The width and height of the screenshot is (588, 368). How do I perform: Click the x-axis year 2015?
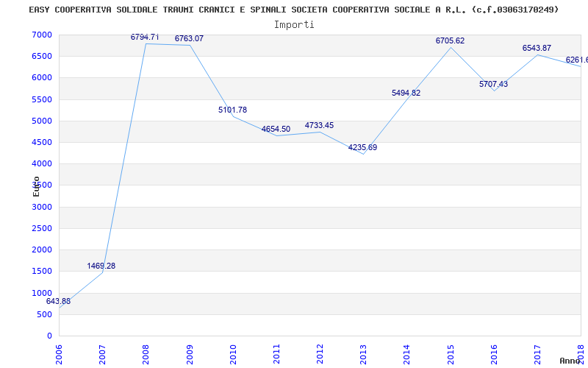tap(451, 354)
